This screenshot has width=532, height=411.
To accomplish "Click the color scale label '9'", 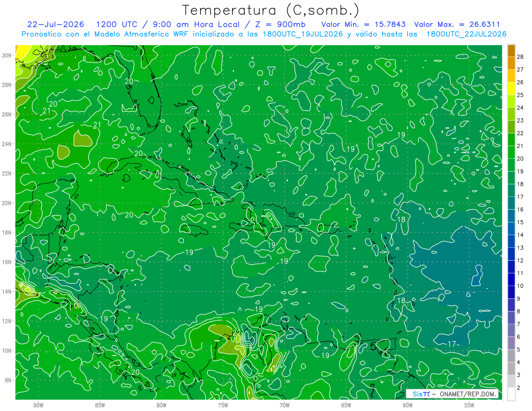I will coord(519,298).
